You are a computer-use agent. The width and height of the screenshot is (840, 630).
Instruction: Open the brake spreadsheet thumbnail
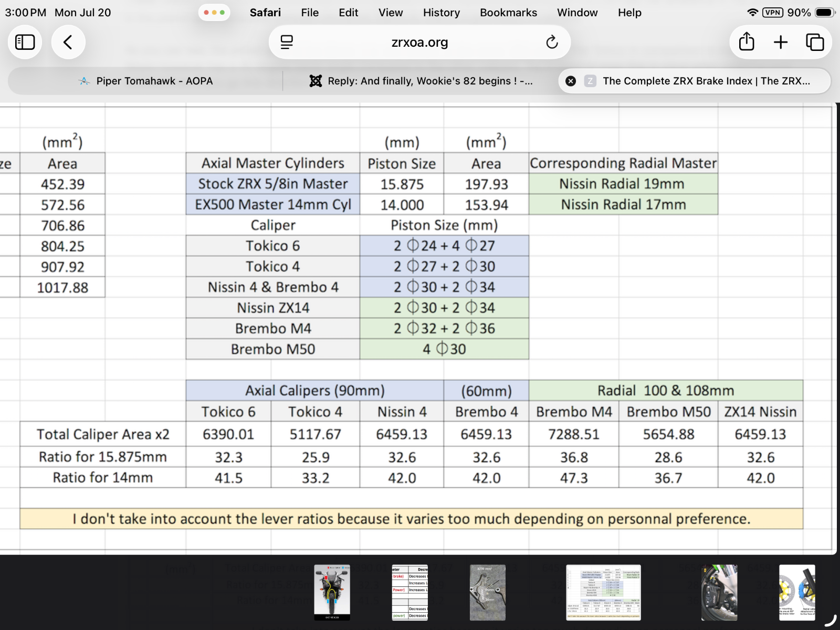point(603,592)
